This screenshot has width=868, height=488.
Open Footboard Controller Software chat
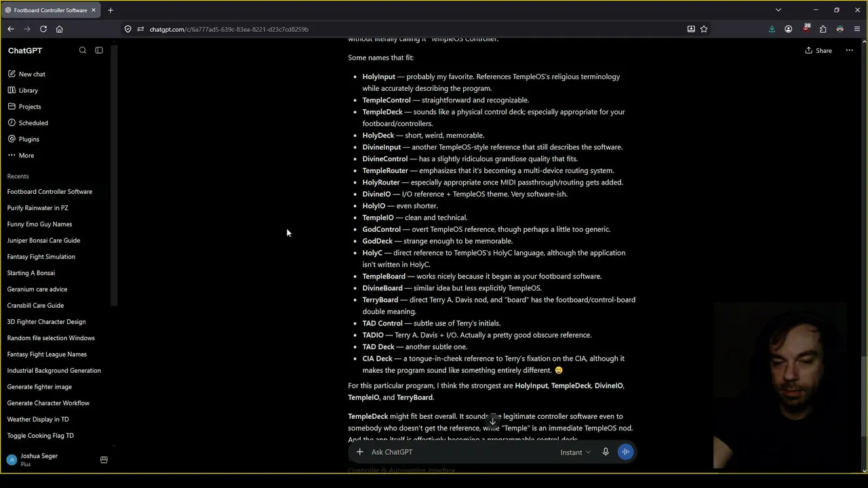click(x=50, y=192)
